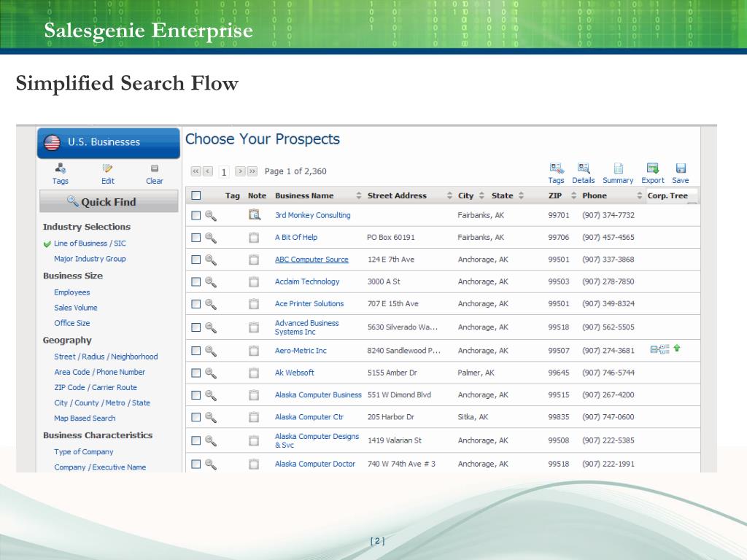Click phone number (907) 374-7732
Screen dimensions: 747x560
pyautogui.click(x=608, y=215)
